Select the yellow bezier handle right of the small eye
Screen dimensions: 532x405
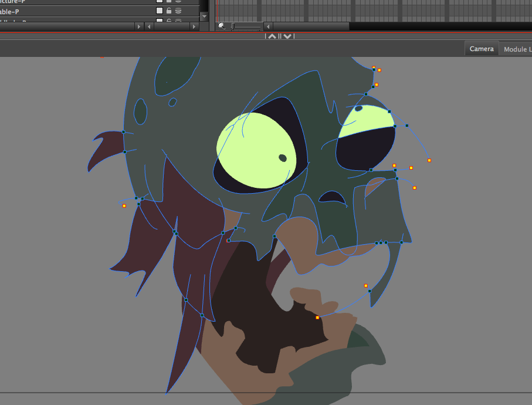429,160
